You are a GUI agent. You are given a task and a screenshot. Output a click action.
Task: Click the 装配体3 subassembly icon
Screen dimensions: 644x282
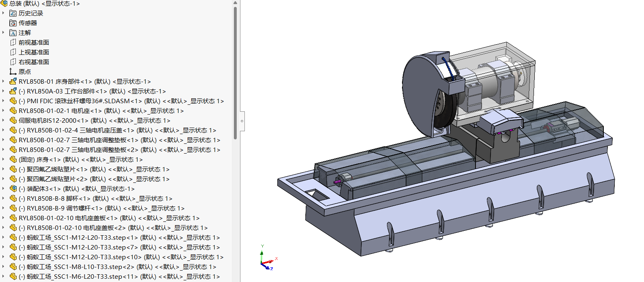coord(13,189)
